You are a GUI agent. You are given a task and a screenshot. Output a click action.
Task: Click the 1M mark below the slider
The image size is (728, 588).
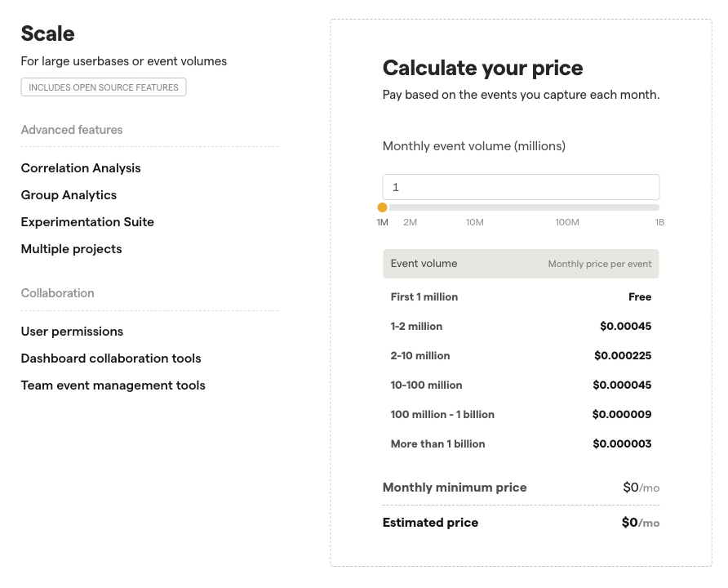[x=382, y=221]
